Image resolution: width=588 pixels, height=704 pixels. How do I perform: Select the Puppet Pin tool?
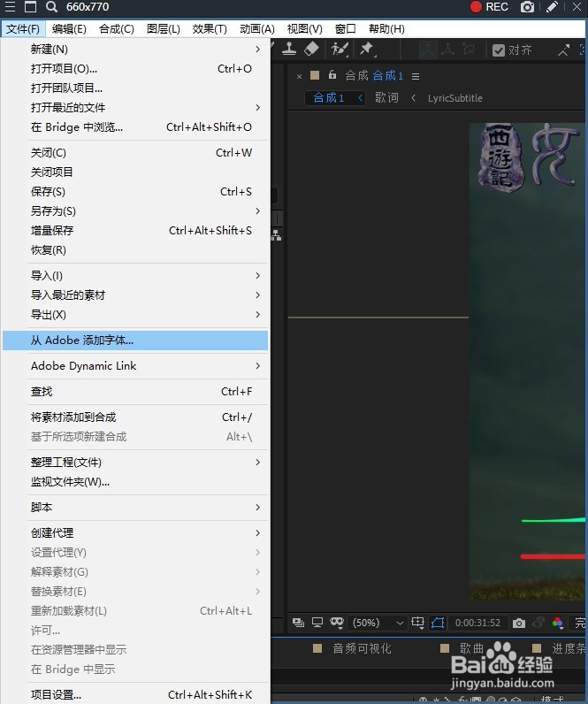click(x=368, y=49)
